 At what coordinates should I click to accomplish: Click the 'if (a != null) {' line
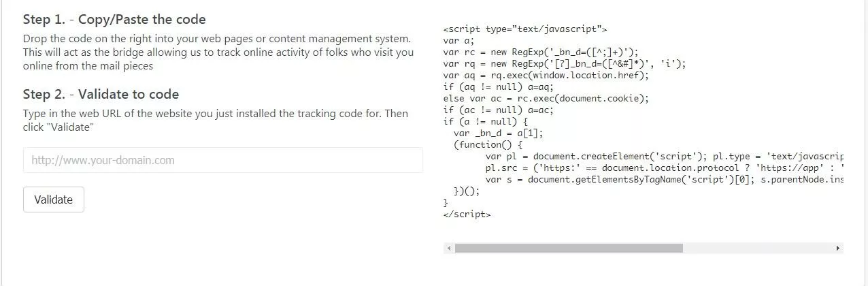(x=485, y=122)
